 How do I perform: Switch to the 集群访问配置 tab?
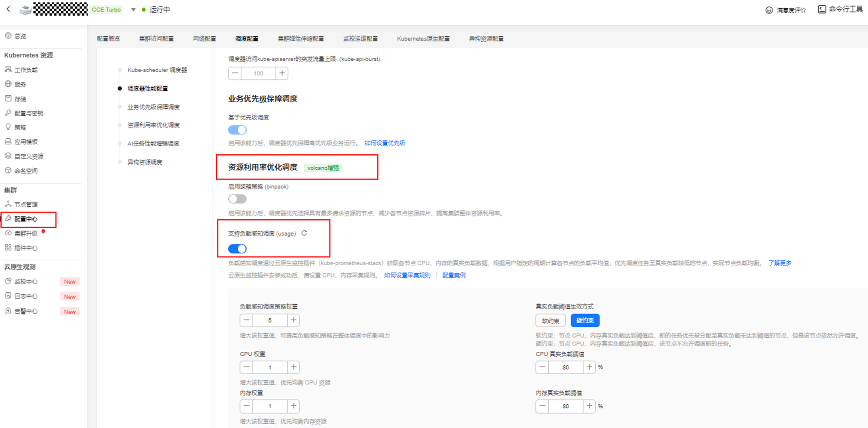156,38
